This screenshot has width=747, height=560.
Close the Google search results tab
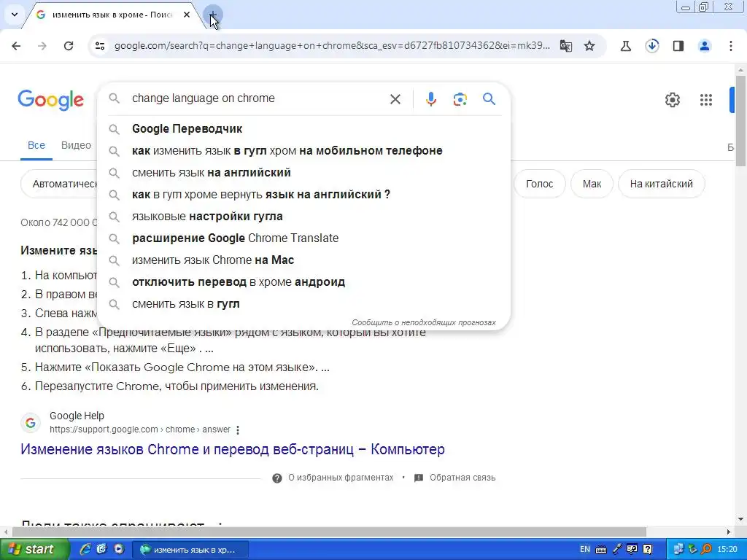pyautogui.click(x=187, y=15)
